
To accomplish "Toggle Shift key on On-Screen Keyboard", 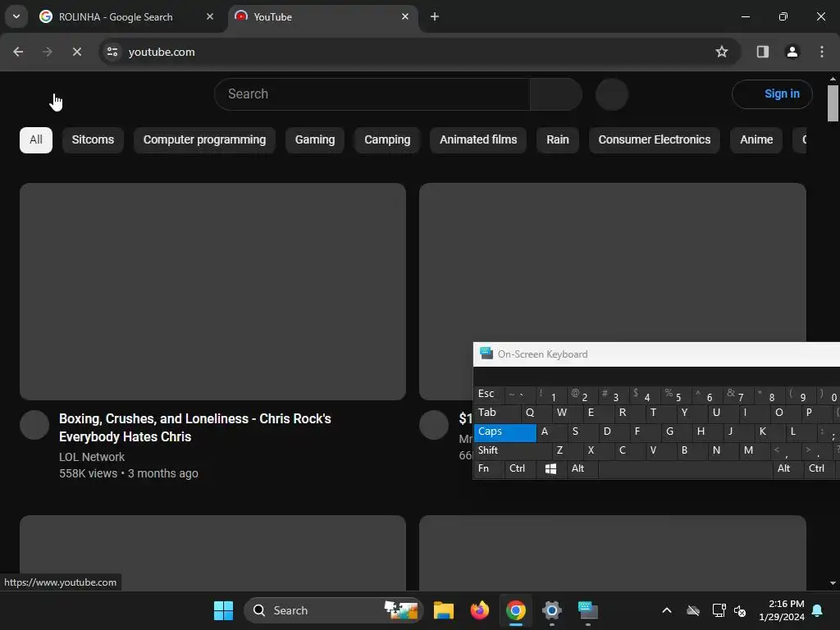I will (x=513, y=451).
